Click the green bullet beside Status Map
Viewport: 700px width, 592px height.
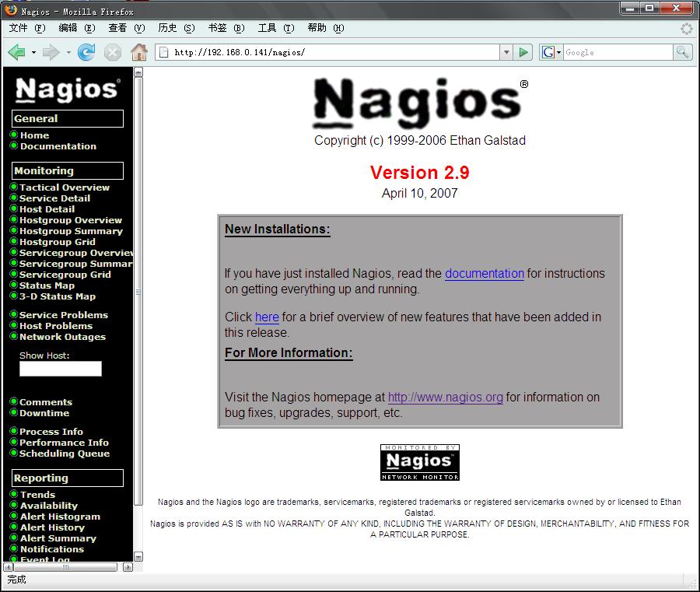(14, 285)
